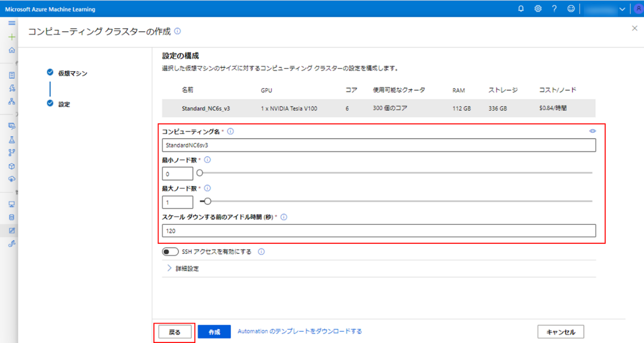The height and width of the screenshot is (343, 644).
Task: Open Designer hierarchy icon in sidebar
Action: pos(12,101)
